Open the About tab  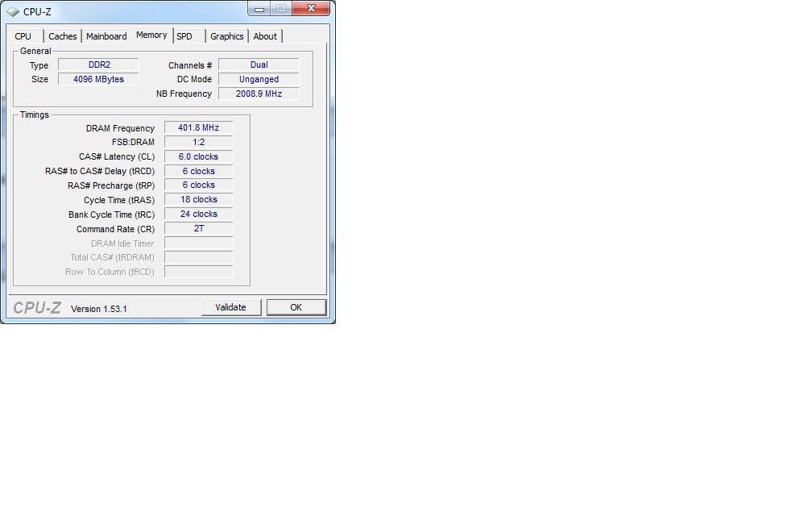pos(265,36)
